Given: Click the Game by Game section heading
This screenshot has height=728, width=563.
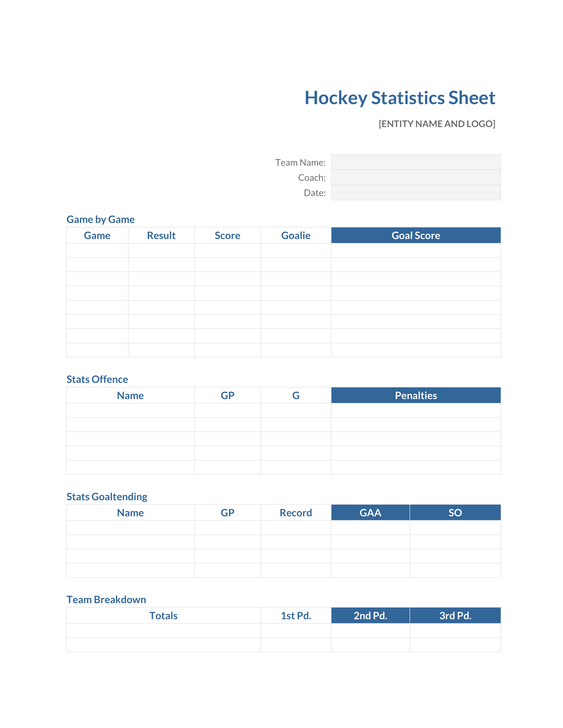Looking at the screenshot, I should [100, 219].
